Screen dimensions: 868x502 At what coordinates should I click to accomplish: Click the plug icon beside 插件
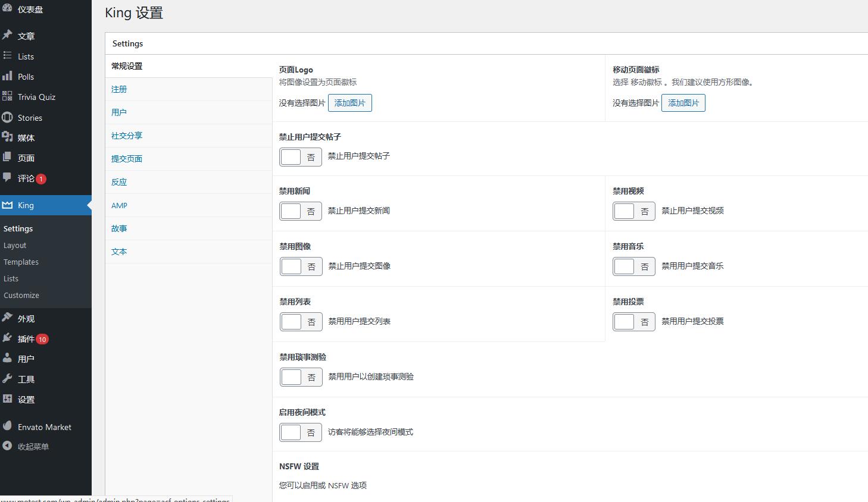click(7, 338)
